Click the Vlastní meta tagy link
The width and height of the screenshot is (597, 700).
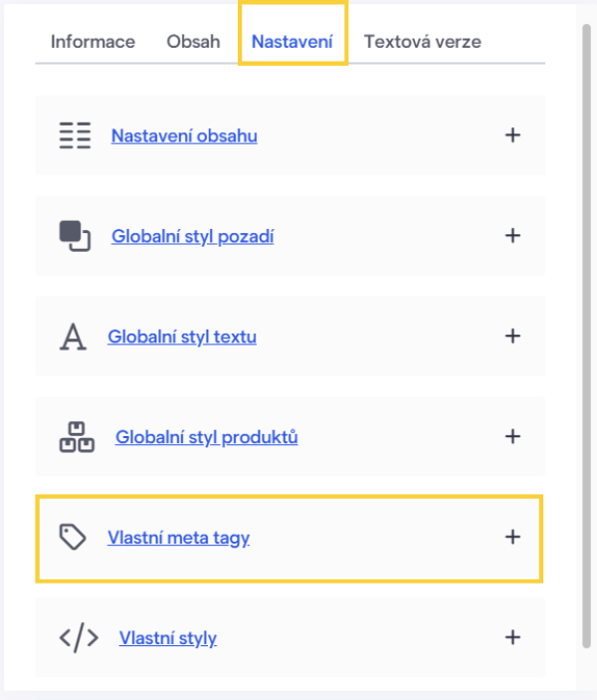[x=178, y=539]
